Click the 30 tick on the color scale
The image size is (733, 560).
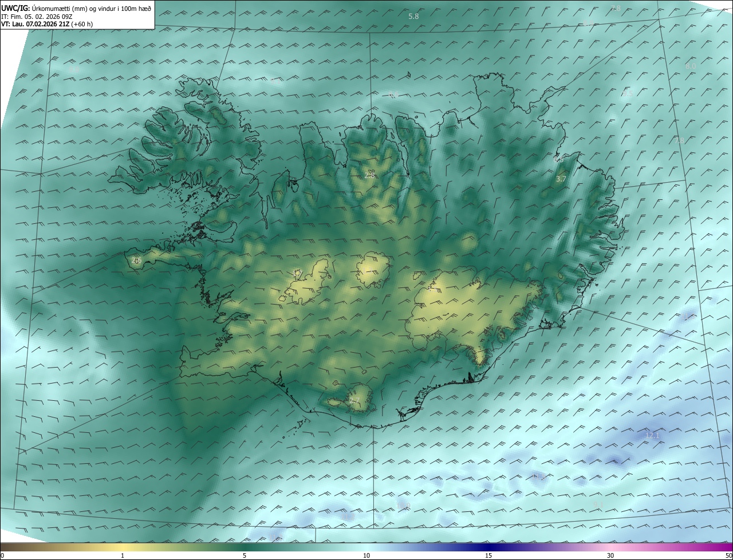point(610,555)
